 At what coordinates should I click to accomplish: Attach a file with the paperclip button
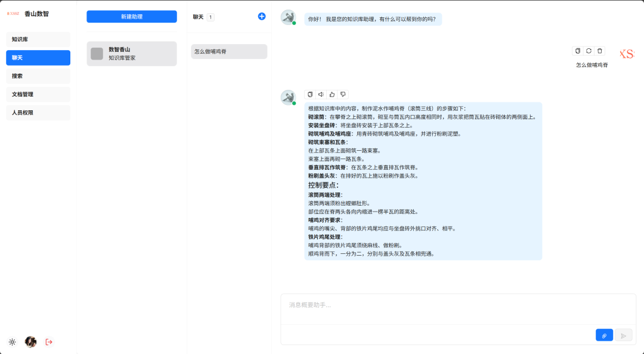pos(604,336)
